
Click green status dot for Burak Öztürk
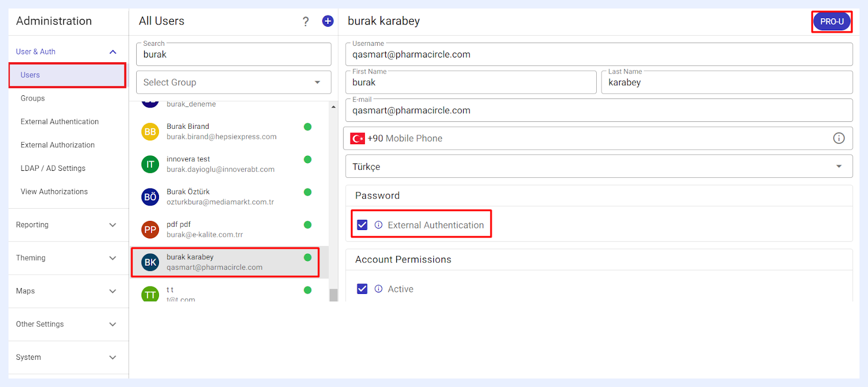[x=307, y=192]
